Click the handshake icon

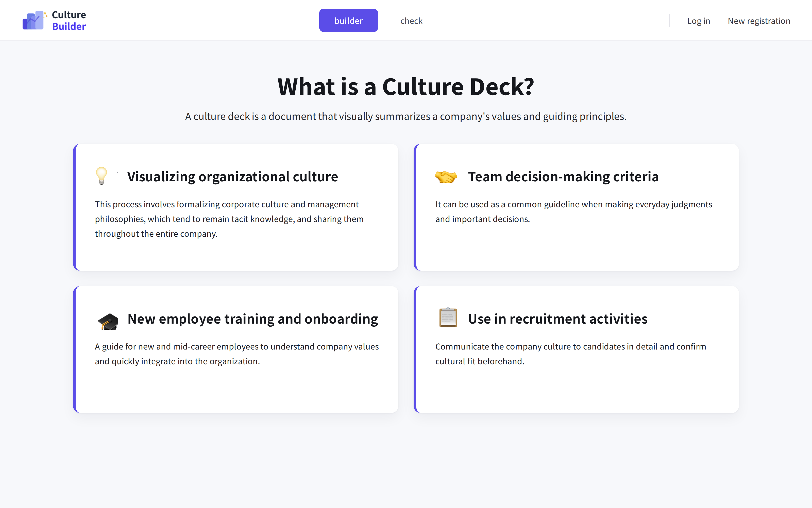click(x=446, y=177)
